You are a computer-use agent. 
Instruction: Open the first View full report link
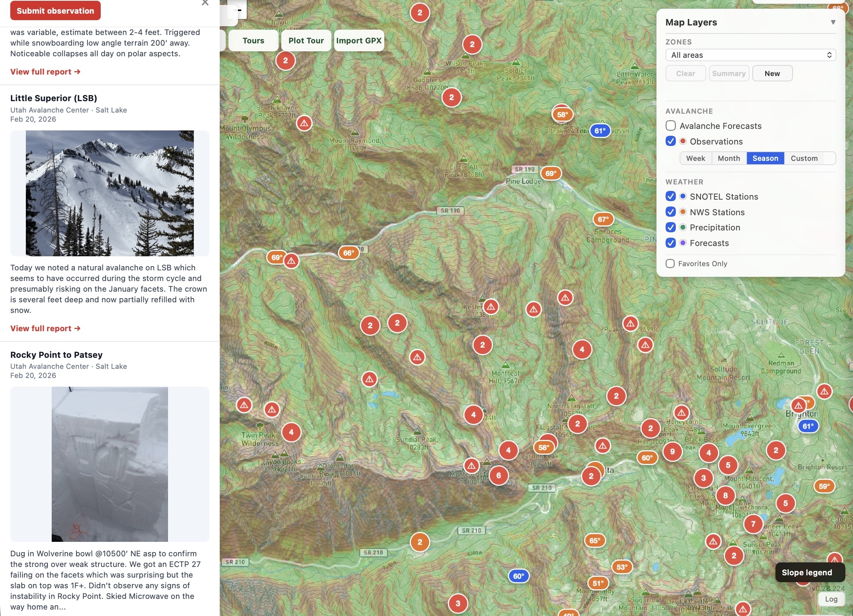click(45, 72)
